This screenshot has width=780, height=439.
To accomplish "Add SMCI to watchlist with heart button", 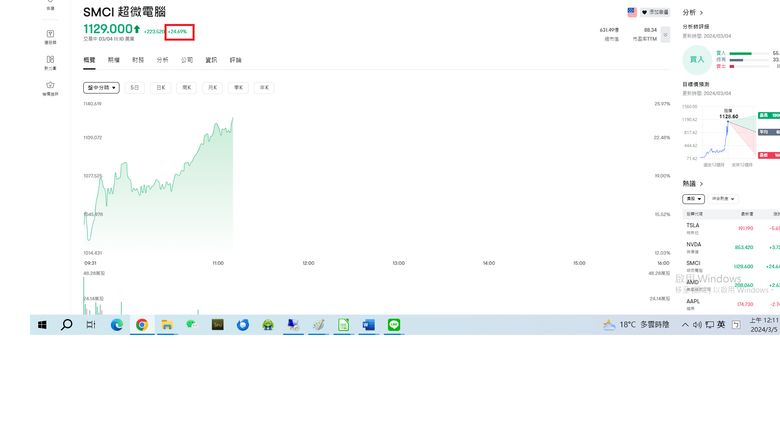I will pos(655,12).
